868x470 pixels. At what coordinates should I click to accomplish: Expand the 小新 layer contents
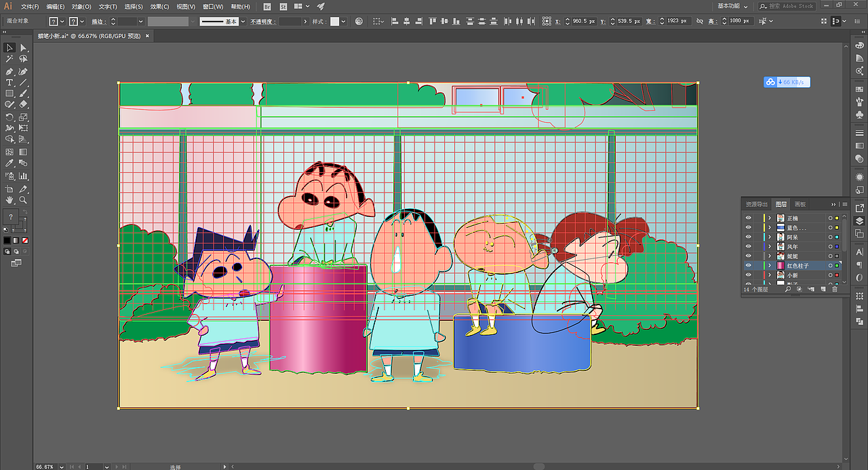pos(770,275)
